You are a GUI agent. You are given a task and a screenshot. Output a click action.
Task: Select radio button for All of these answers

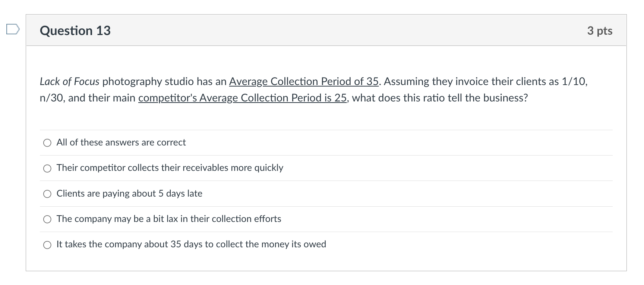coord(47,143)
